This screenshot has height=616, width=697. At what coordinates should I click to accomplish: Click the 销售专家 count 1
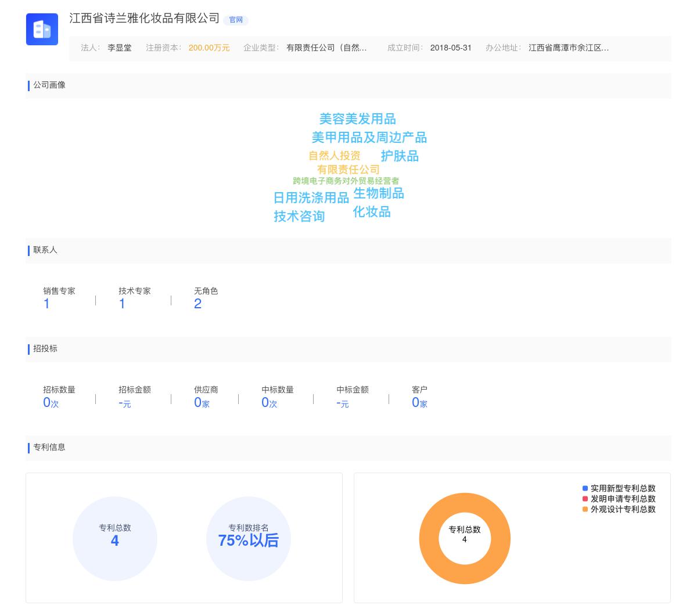[46, 304]
